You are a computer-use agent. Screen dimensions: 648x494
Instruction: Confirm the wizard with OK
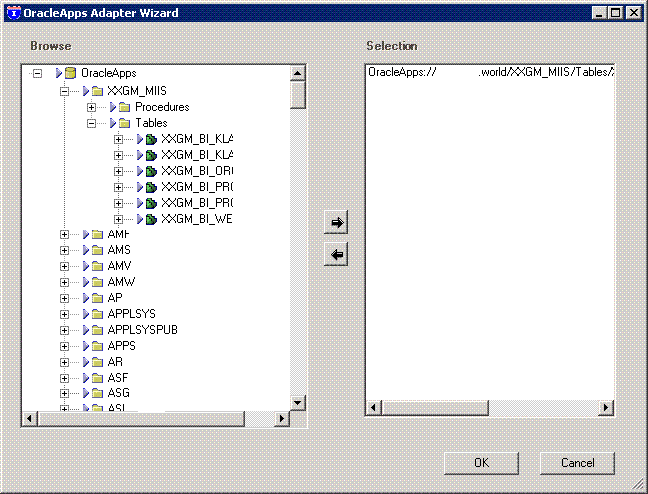click(481, 463)
